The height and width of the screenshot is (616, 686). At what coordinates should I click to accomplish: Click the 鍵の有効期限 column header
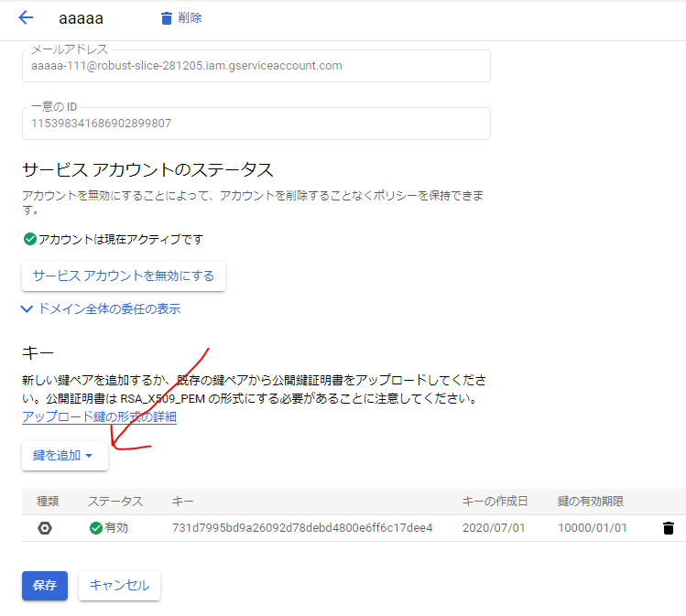(x=591, y=502)
